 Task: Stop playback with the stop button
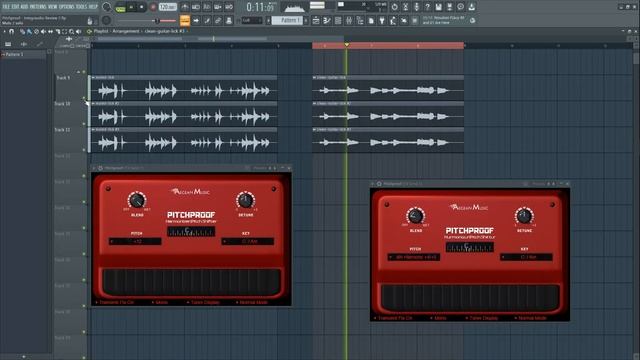point(142,7)
